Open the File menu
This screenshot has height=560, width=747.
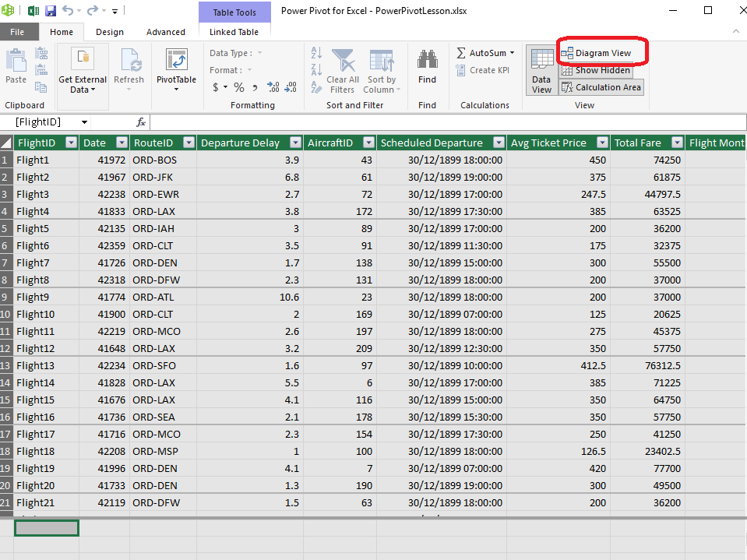click(17, 32)
